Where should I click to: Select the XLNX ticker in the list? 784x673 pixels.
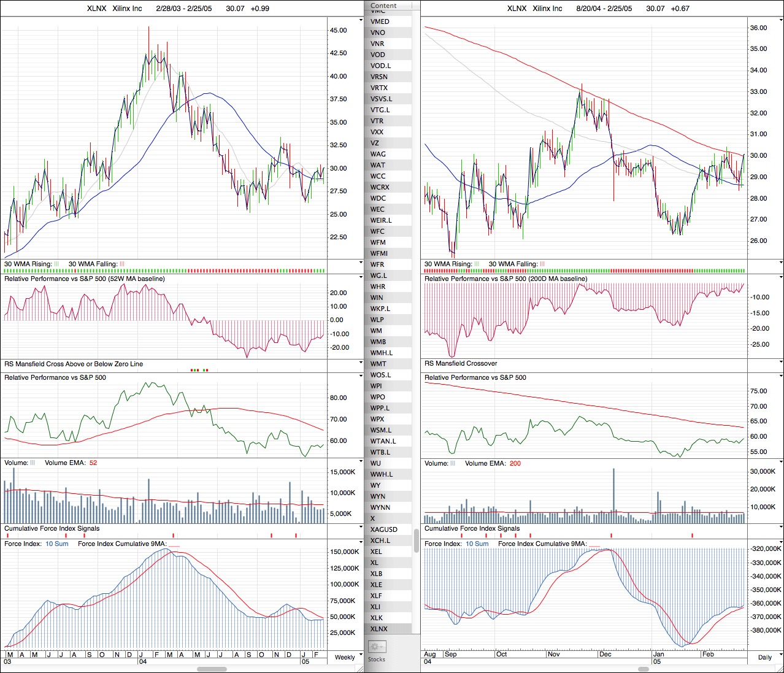point(379,629)
